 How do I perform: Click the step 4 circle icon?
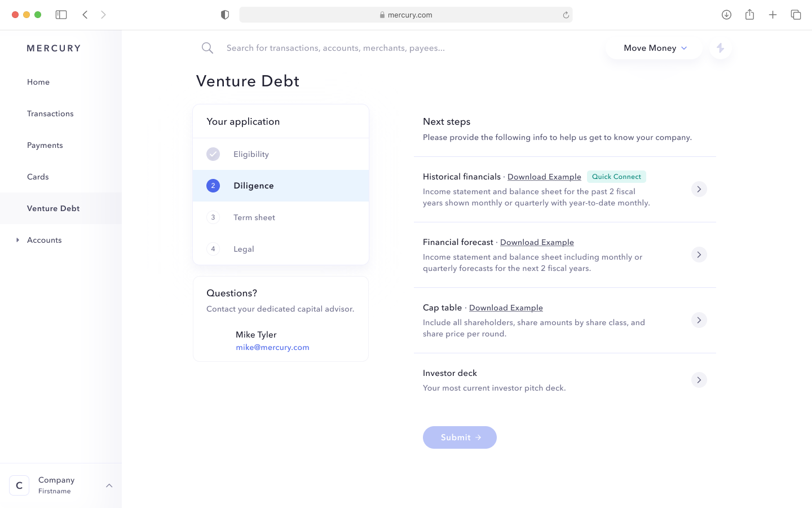(x=213, y=249)
